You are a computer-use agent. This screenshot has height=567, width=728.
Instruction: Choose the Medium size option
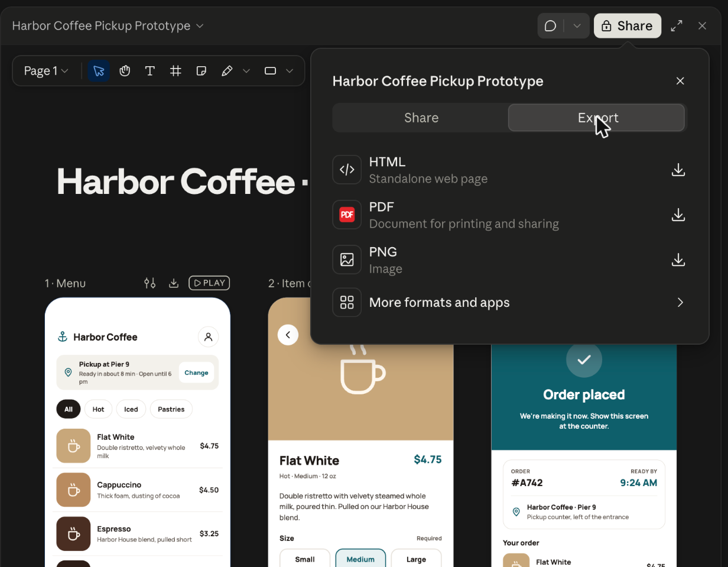(360, 559)
